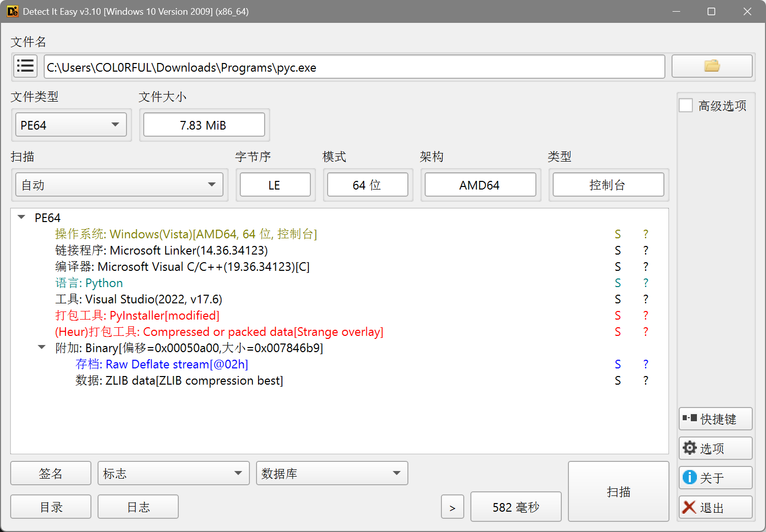Screen dimensions: 766x532
Task: Click the 582 毫秒 time button
Action: click(516, 507)
